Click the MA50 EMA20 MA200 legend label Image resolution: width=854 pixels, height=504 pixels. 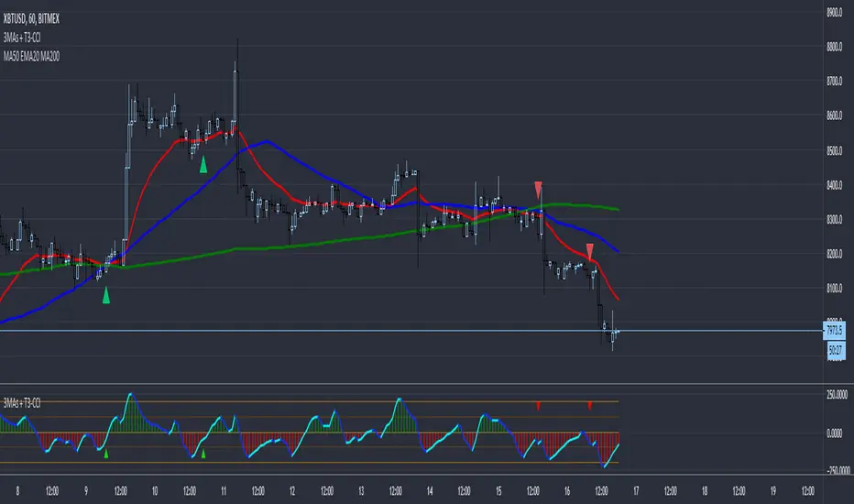coord(31,56)
